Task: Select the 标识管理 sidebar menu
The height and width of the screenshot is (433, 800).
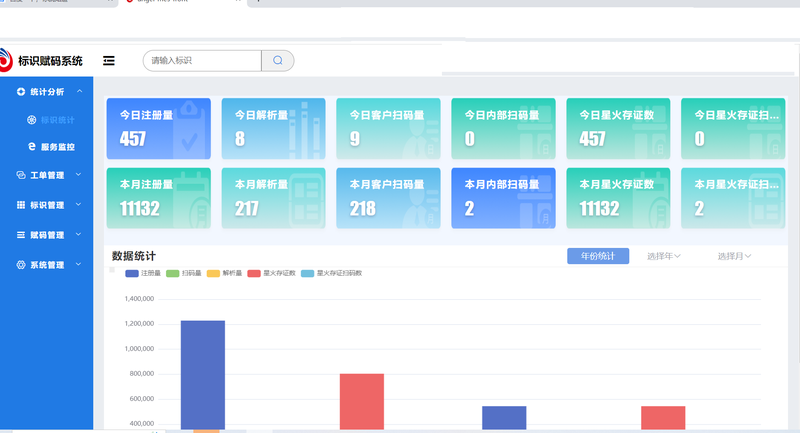Action: (x=46, y=205)
